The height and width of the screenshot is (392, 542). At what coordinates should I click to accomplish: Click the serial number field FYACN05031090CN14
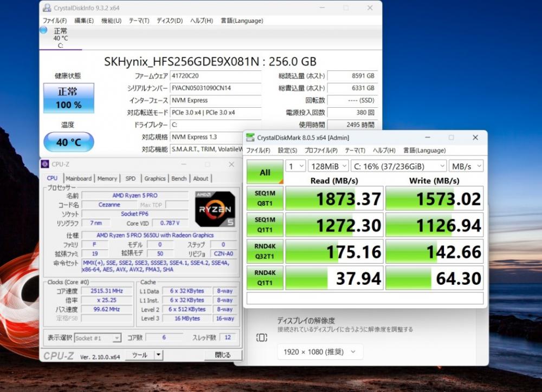pyautogui.click(x=215, y=88)
